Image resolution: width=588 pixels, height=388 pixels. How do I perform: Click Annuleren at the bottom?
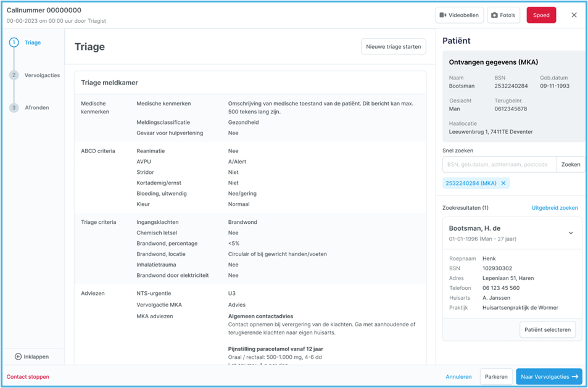(x=458, y=377)
